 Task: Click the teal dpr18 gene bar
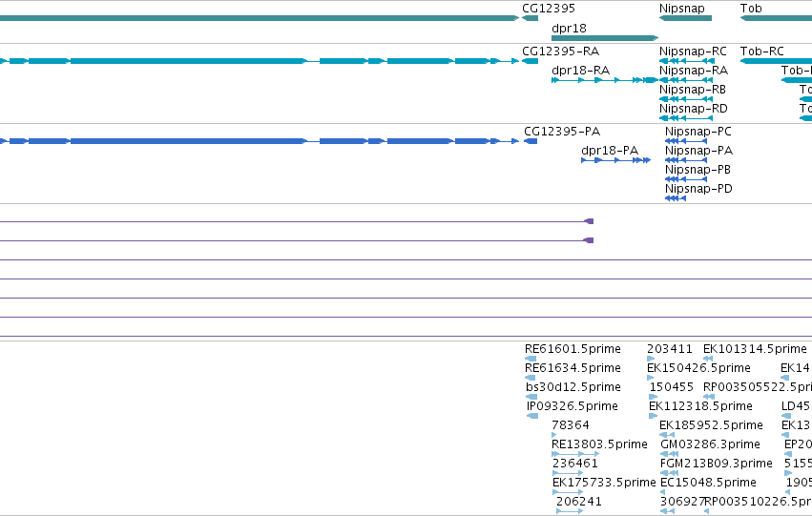pyautogui.click(x=605, y=38)
